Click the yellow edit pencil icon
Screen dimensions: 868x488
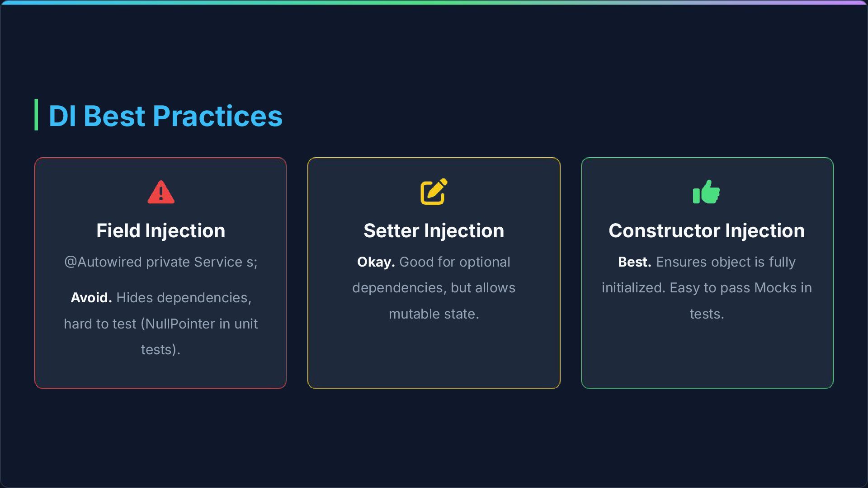pos(434,192)
